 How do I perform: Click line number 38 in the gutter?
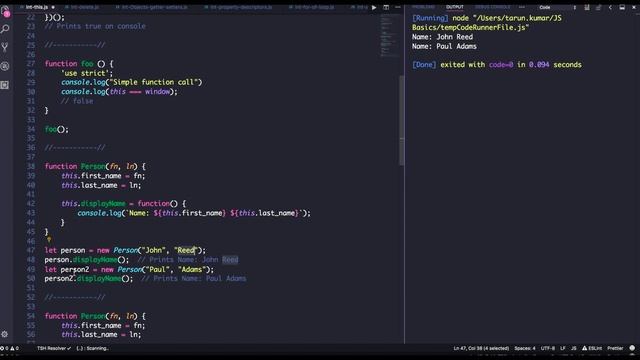tap(31, 166)
